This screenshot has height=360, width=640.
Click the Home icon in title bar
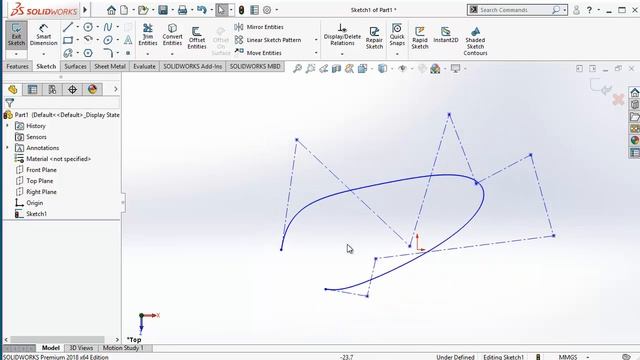[x=111, y=10]
